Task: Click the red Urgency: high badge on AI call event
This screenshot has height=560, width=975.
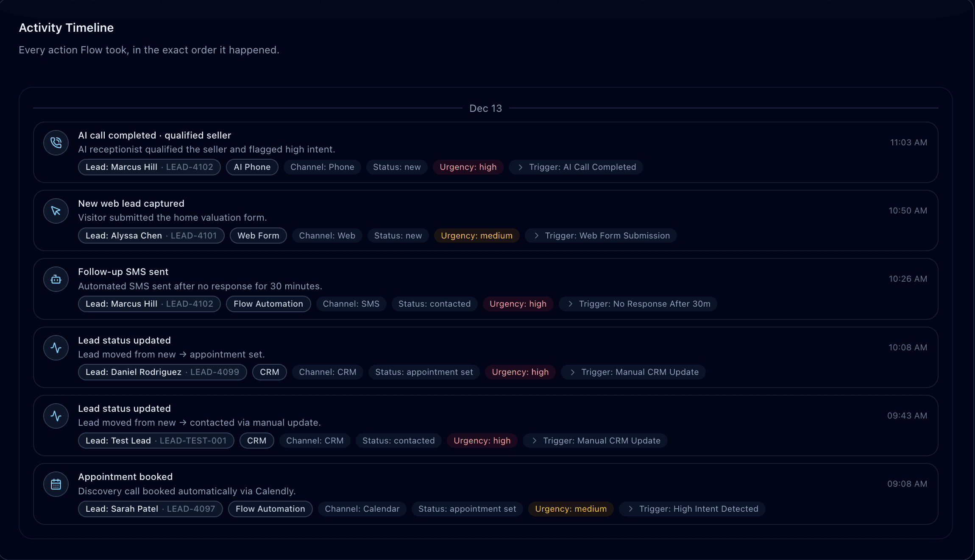Action: pos(468,167)
